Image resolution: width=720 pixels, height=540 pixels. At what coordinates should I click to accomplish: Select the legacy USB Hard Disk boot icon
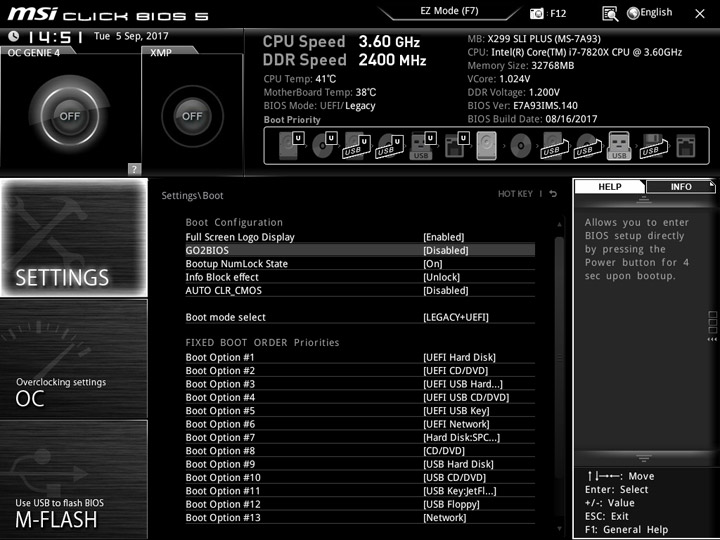tap(553, 146)
